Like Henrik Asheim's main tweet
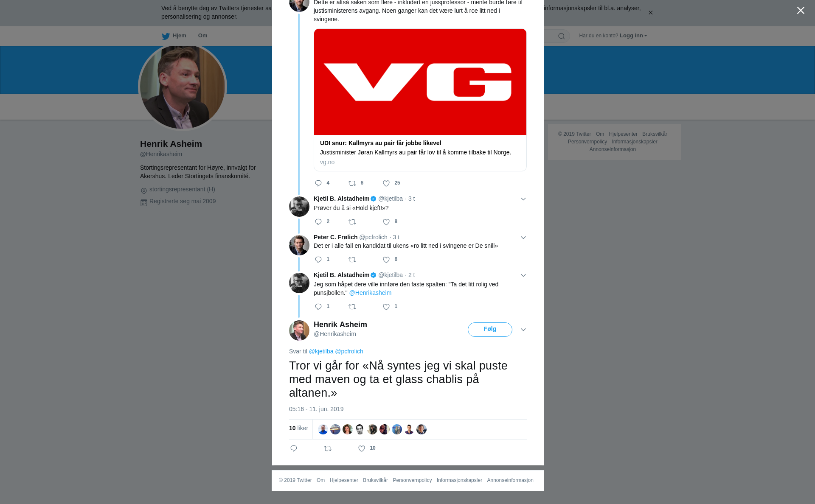The image size is (815, 504). (362, 448)
